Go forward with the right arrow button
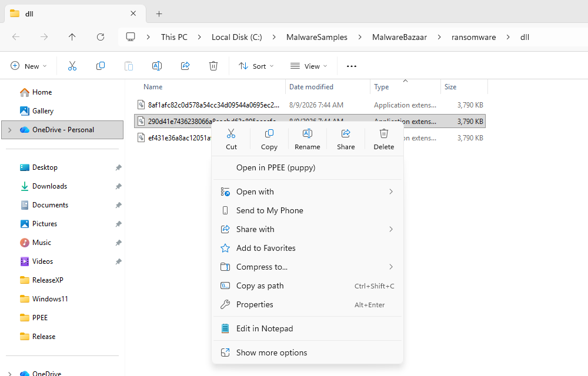 point(44,36)
